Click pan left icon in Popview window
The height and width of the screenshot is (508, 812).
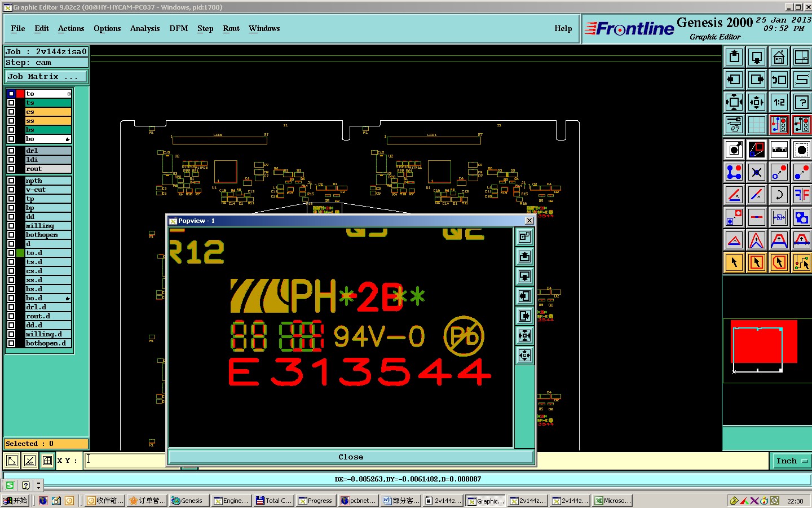click(x=525, y=296)
